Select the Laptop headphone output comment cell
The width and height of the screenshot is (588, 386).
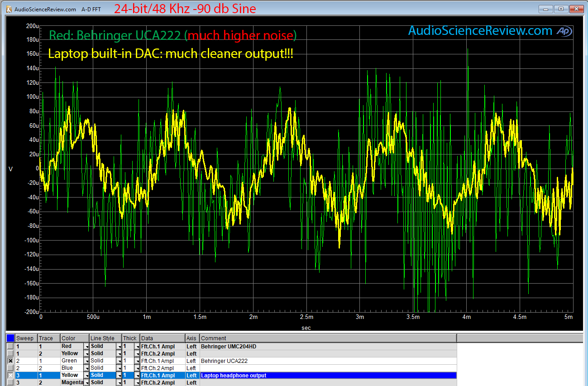(328, 375)
